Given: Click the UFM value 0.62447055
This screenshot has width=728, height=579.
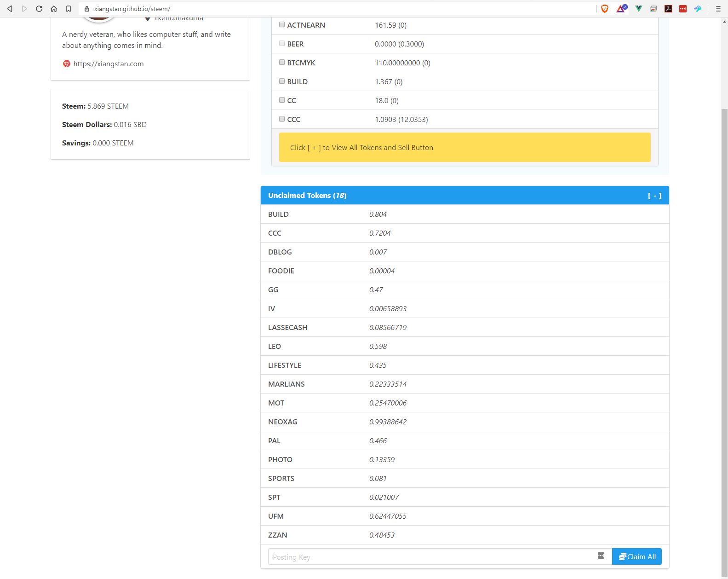Looking at the screenshot, I should 388,516.
